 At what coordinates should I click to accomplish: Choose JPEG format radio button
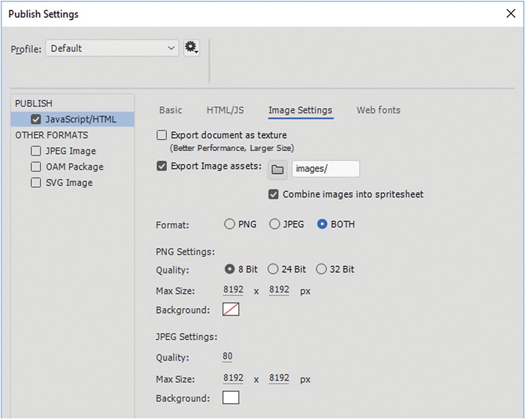275,224
